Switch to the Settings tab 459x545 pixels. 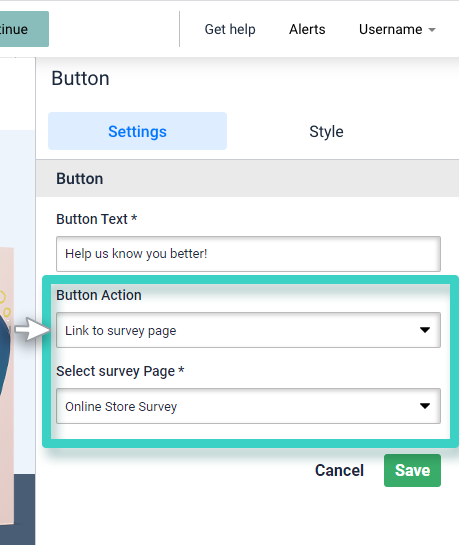(137, 131)
